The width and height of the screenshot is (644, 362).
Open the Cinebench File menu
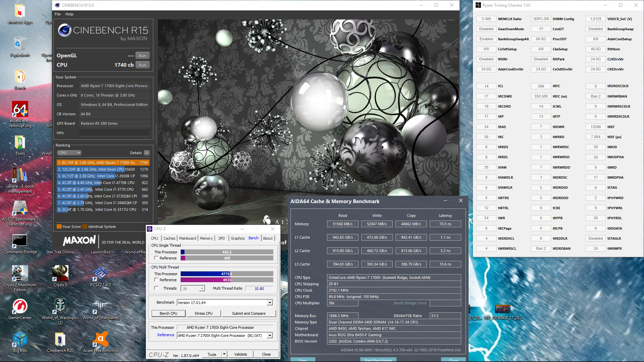(x=58, y=14)
